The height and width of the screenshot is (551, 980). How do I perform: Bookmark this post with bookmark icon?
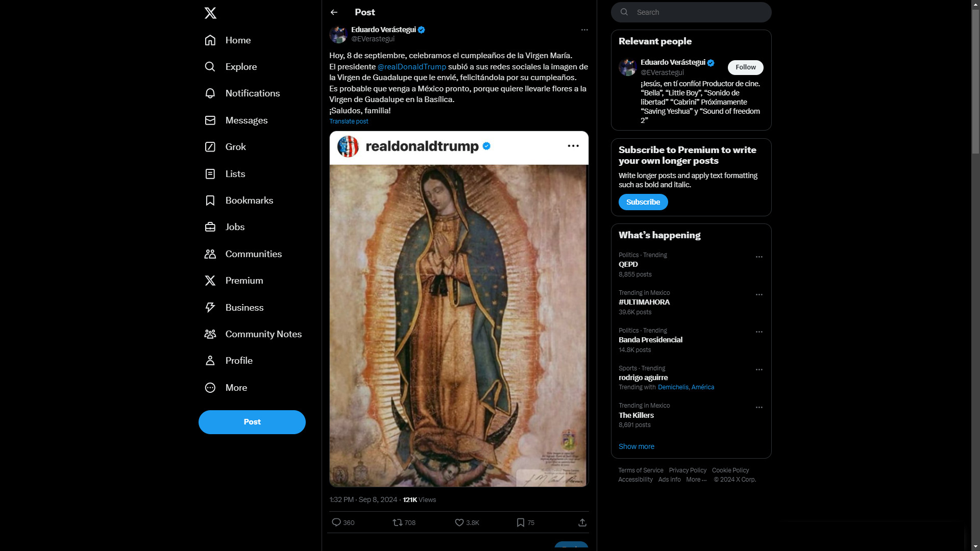pyautogui.click(x=521, y=522)
